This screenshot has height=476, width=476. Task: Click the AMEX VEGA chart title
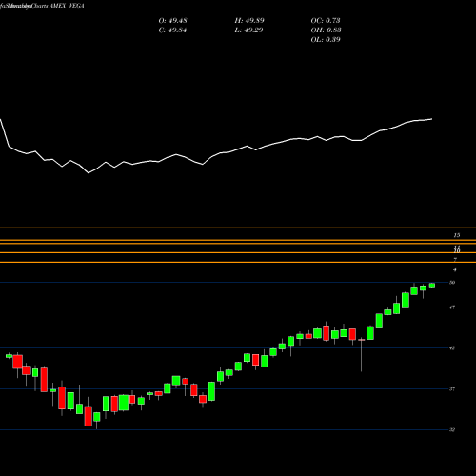(66, 6)
